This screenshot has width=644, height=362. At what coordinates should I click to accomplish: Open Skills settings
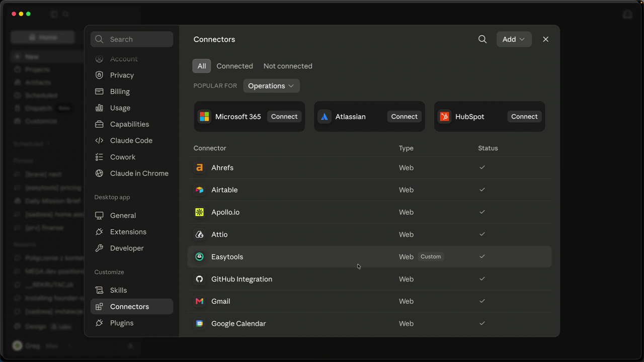tap(132, 290)
